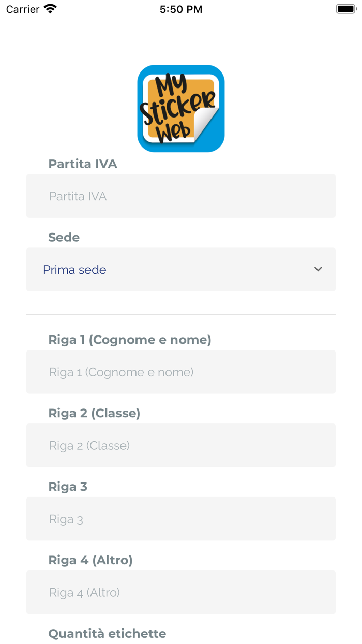Viewport: 362px width, 644px height.
Task: Click the Riga 4 (Altro) field
Action: pos(180,592)
